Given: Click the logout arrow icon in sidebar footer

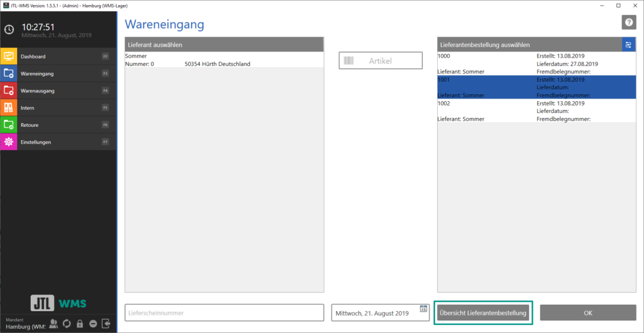Looking at the screenshot, I should pyautogui.click(x=106, y=324).
